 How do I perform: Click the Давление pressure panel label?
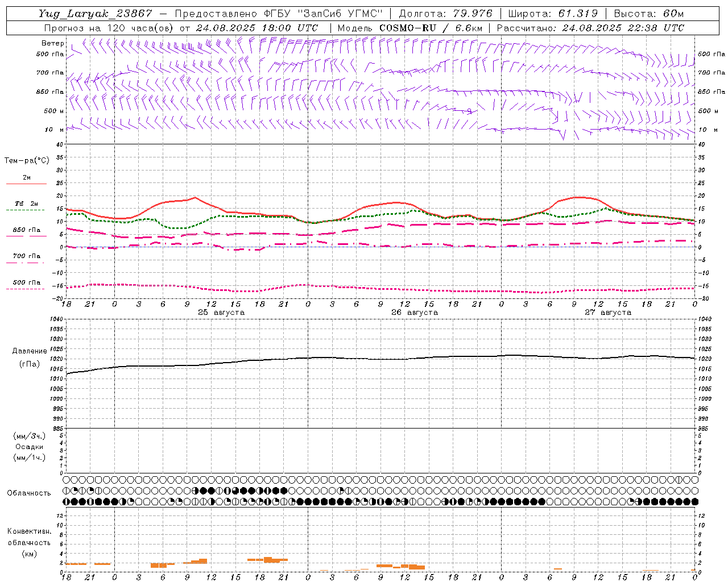click(x=30, y=351)
